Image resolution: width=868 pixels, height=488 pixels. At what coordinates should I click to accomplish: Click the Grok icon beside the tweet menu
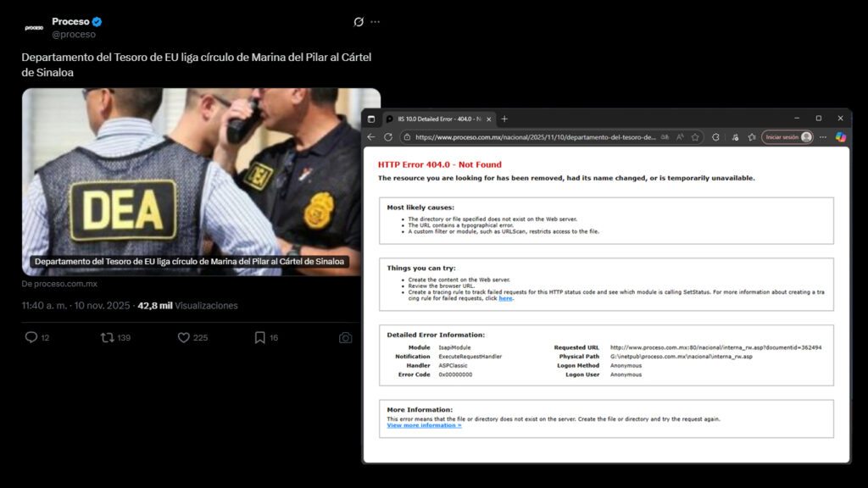point(359,22)
